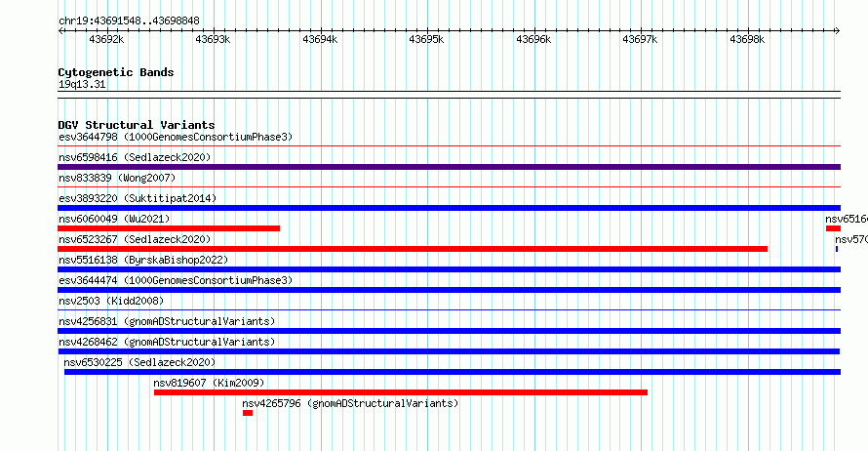Image resolution: width=868 pixels, height=451 pixels.
Task: Click the 43698k ruler tick label
Action: (x=747, y=40)
